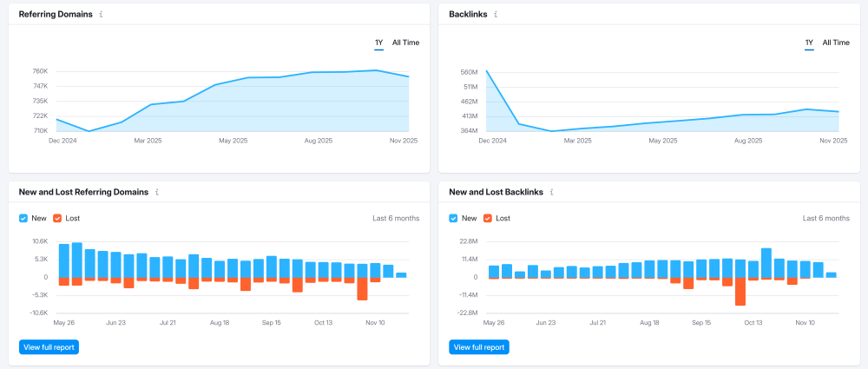Open full report for referring domains

point(49,347)
